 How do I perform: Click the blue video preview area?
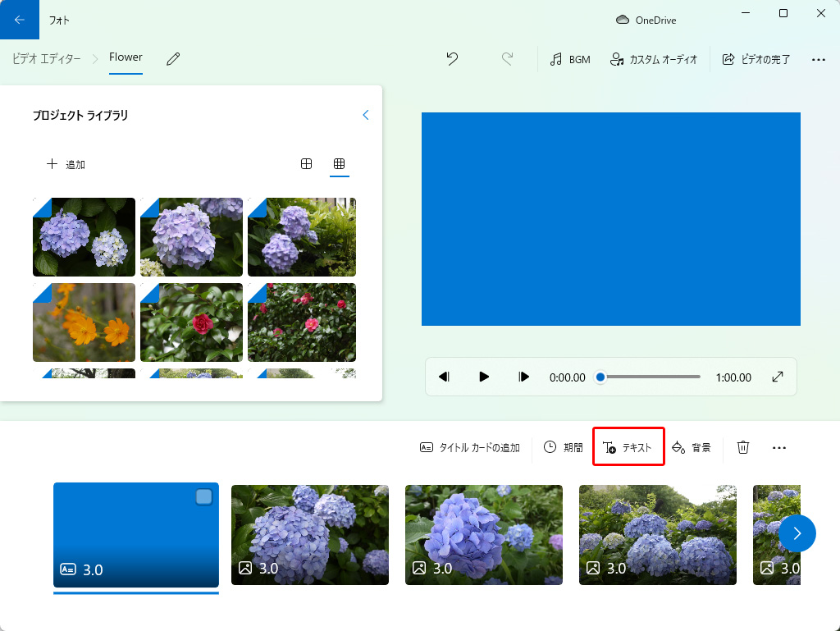[610, 218]
